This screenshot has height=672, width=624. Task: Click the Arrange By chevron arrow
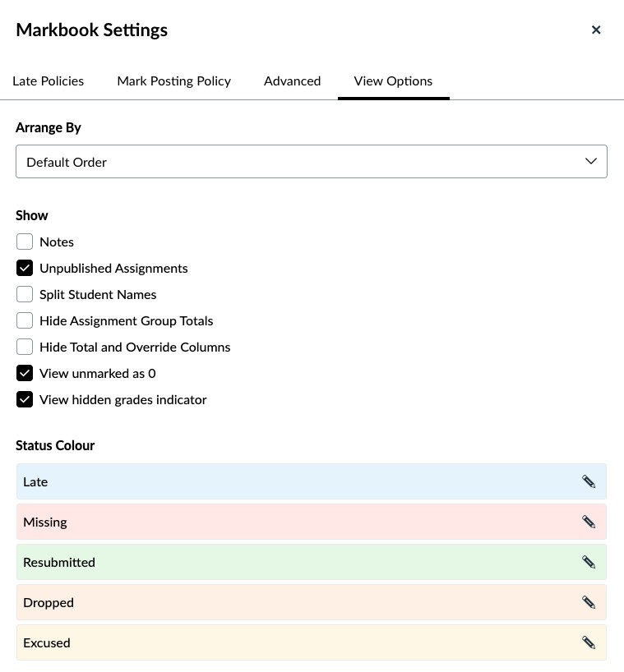point(590,162)
